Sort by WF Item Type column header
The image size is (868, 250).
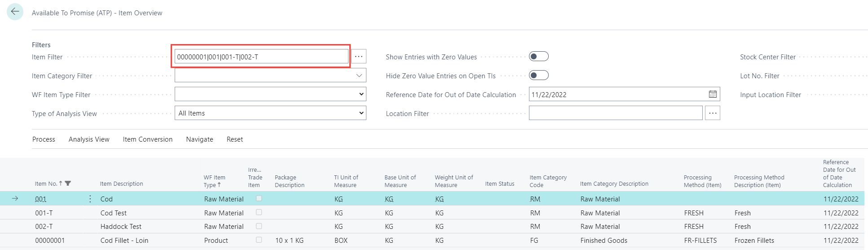214,181
